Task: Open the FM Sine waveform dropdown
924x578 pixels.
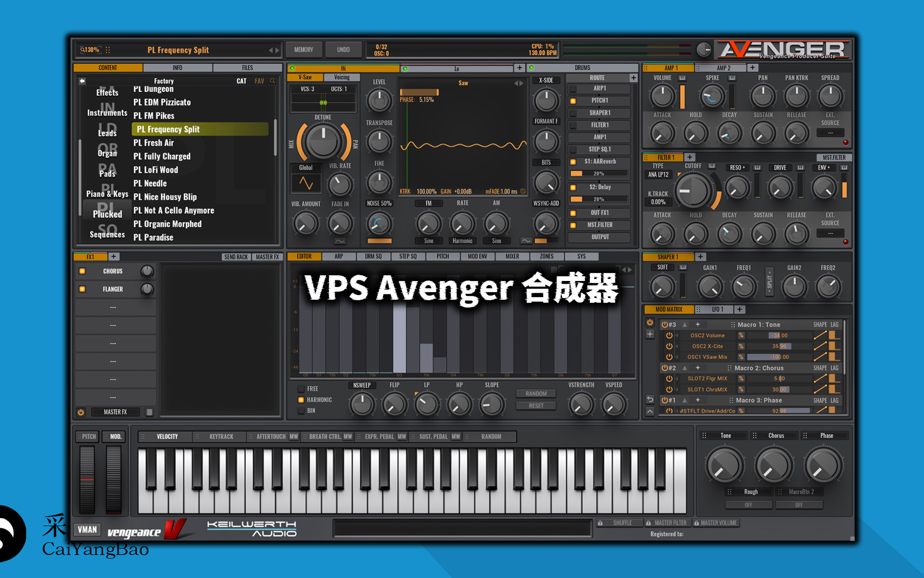Action: pyautogui.click(x=429, y=241)
